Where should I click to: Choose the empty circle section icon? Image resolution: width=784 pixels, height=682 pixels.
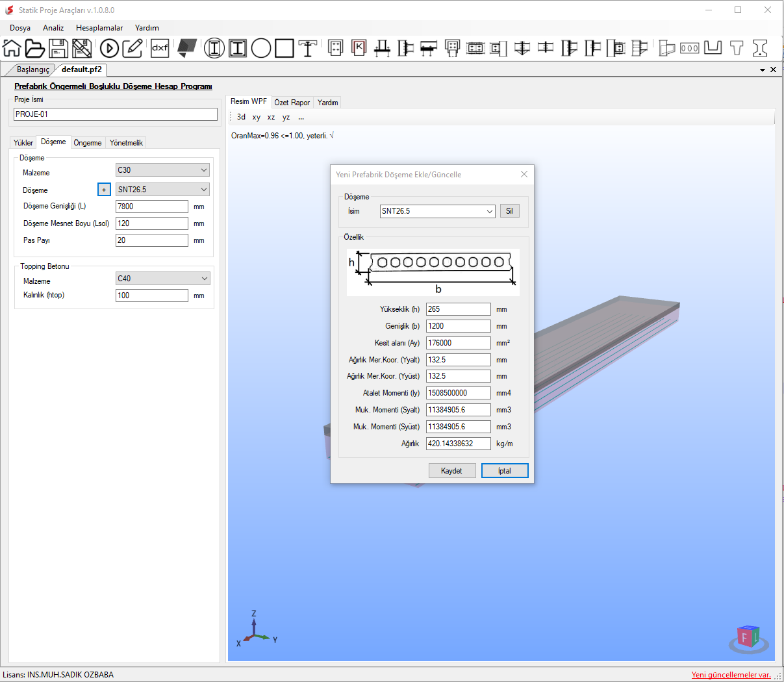[261, 48]
